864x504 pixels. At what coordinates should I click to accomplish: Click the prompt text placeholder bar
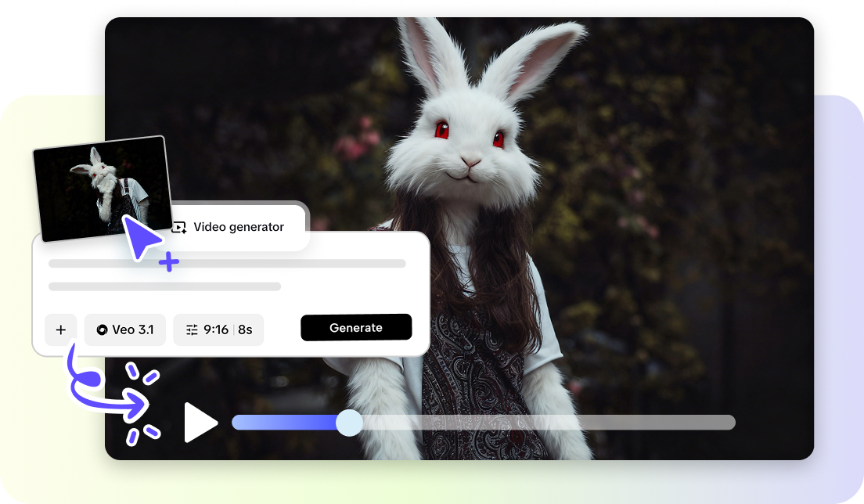click(227, 263)
